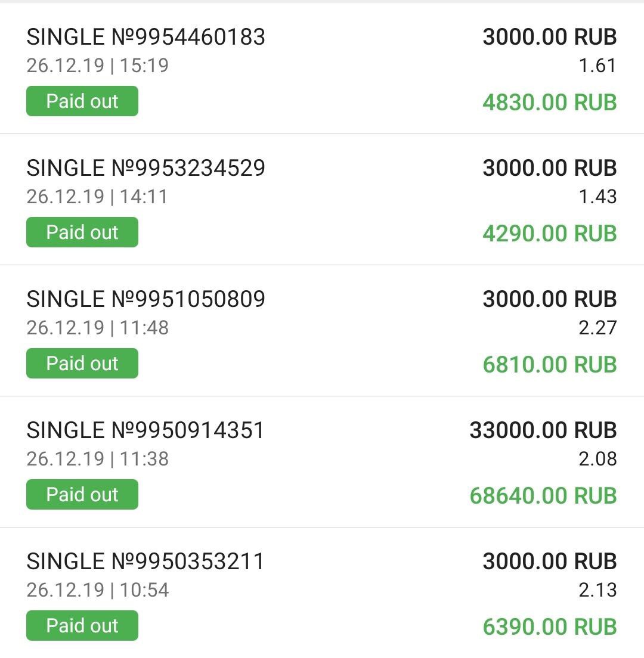Viewport: 644px width, 658px height.
Task: Select the 6390.00 RUB payout
Action: pos(549,627)
